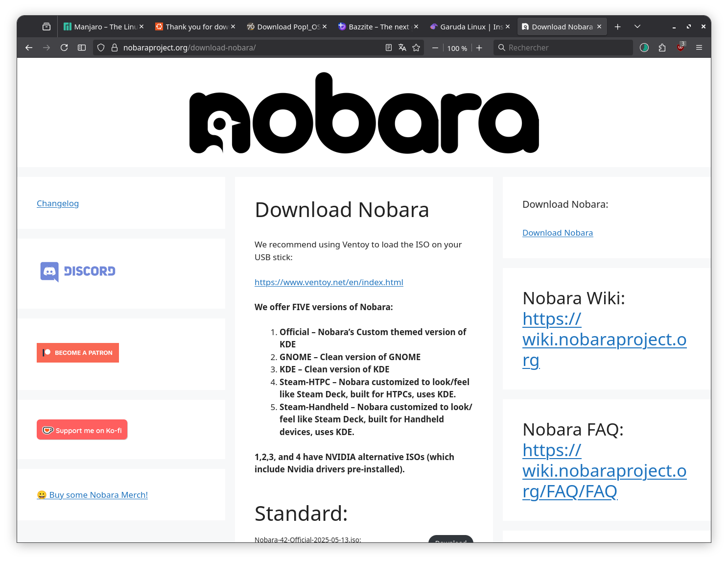The width and height of the screenshot is (728, 561).
Task: Open a new tab with plus button
Action: click(x=618, y=26)
